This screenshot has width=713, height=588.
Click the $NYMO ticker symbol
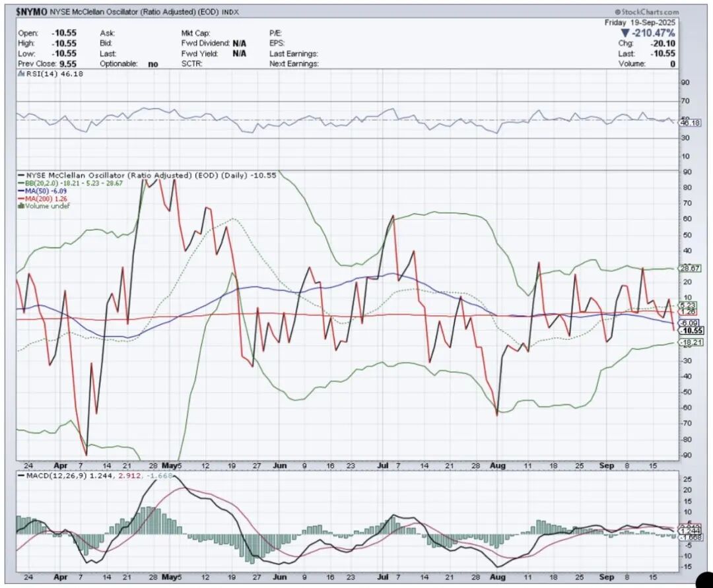click(32, 13)
